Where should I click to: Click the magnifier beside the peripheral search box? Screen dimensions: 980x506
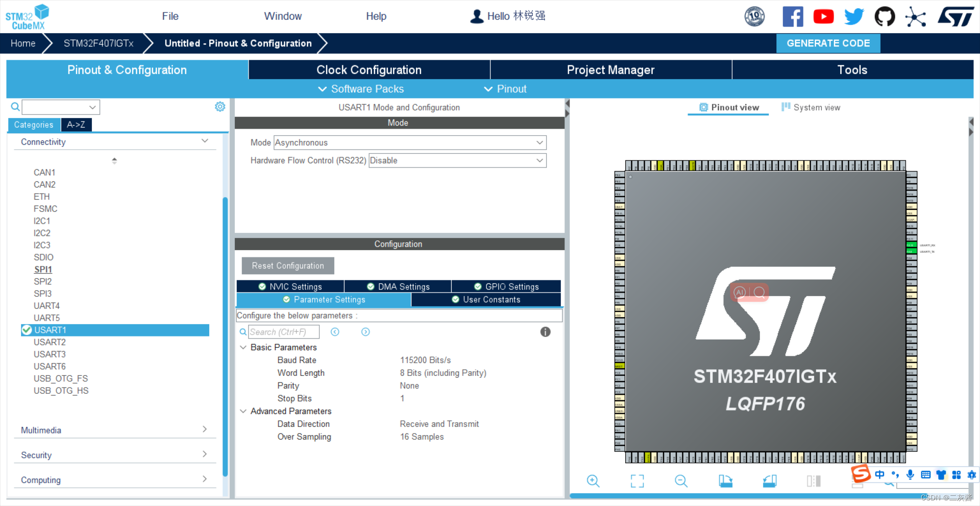point(15,107)
